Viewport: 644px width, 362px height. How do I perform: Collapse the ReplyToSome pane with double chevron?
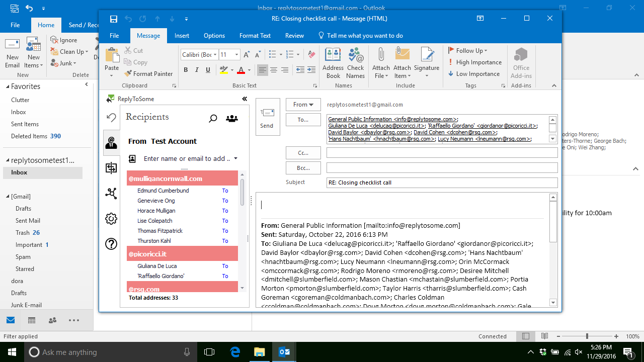click(245, 99)
